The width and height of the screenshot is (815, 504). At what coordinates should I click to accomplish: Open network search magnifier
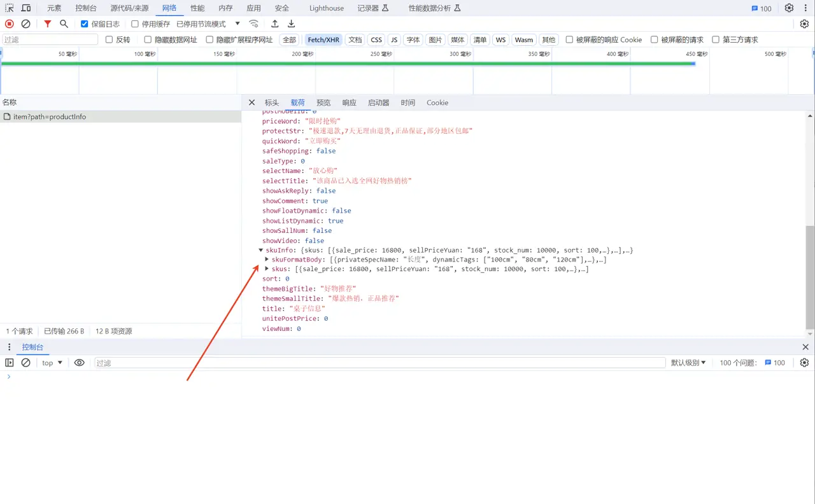pyautogui.click(x=64, y=24)
